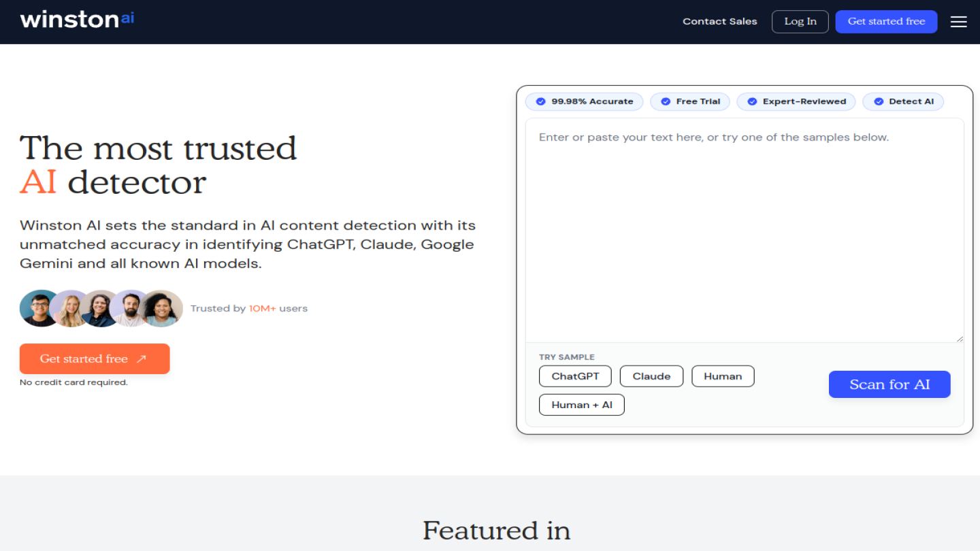Click the blue Get started free header button
The height and width of the screenshot is (551, 980).
click(886, 22)
